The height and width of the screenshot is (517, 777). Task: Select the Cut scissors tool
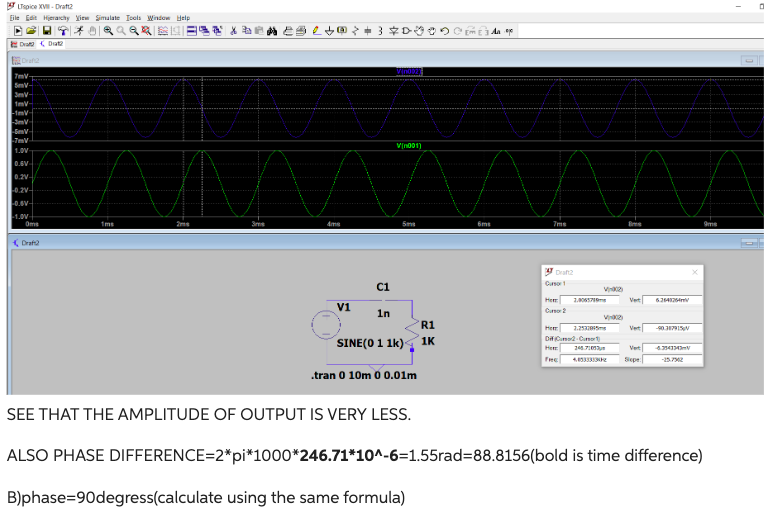(x=233, y=31)
